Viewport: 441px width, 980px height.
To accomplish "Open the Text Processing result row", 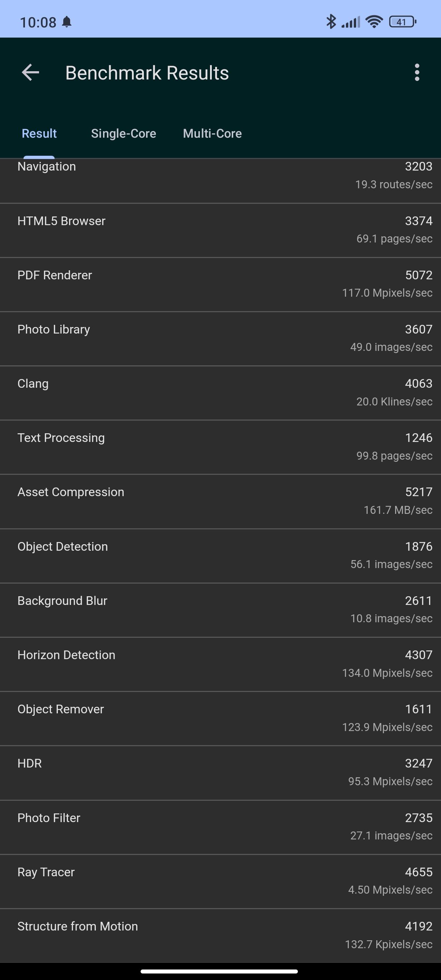I will point(220,447).
